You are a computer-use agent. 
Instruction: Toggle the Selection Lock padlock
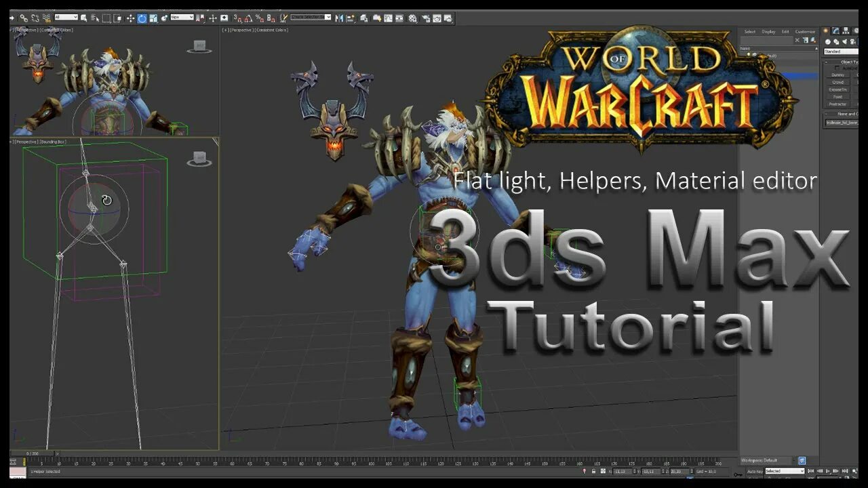593,471
